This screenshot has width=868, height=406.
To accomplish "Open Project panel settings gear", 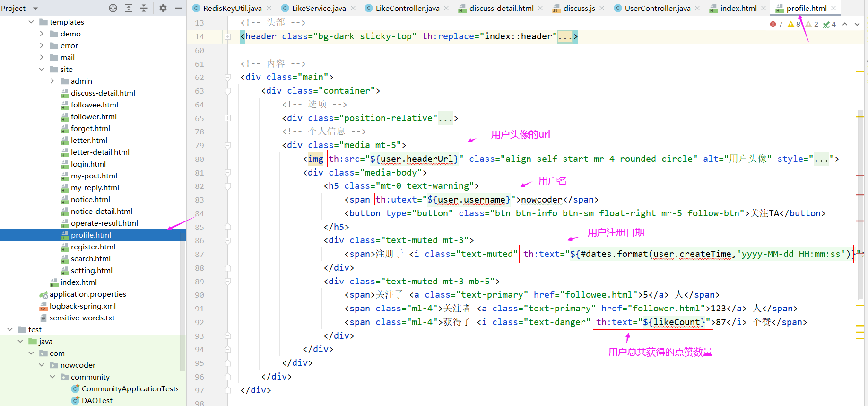I will tap(163, 8).
